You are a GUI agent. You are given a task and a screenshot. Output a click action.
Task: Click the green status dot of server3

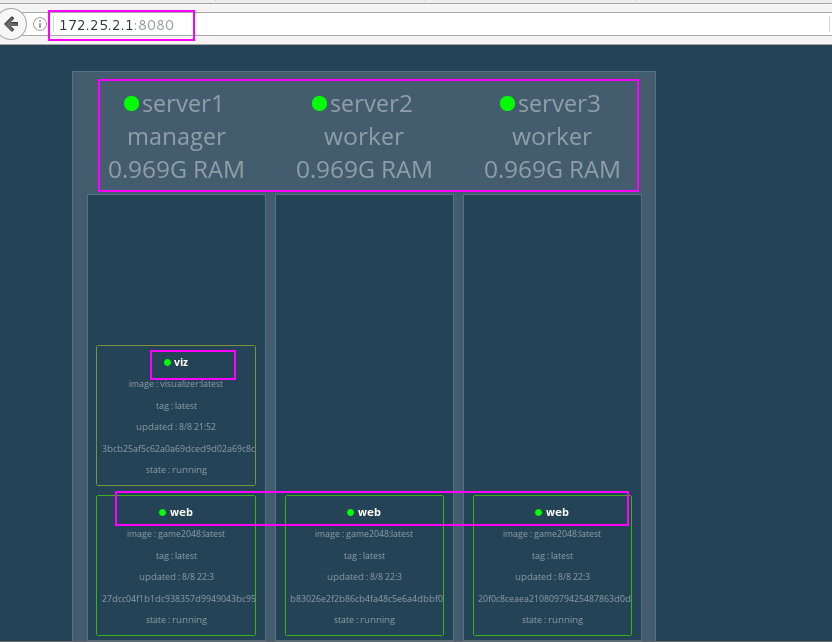507,103
